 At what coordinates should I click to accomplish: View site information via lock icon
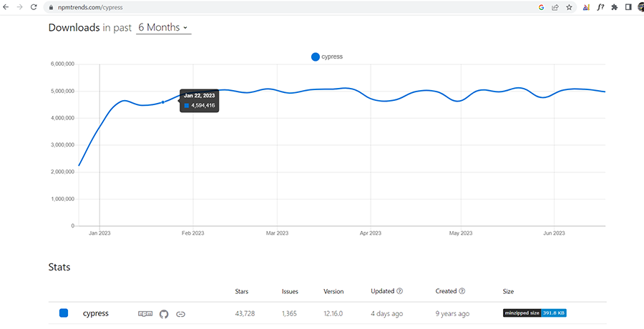coord(52,7)
